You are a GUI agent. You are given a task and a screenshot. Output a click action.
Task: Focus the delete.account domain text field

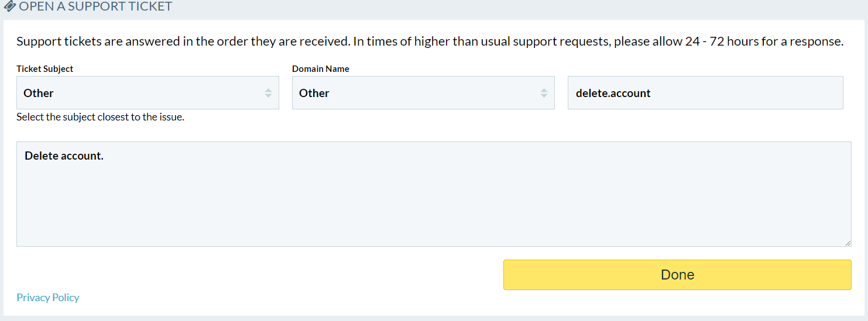click(705, 93)
